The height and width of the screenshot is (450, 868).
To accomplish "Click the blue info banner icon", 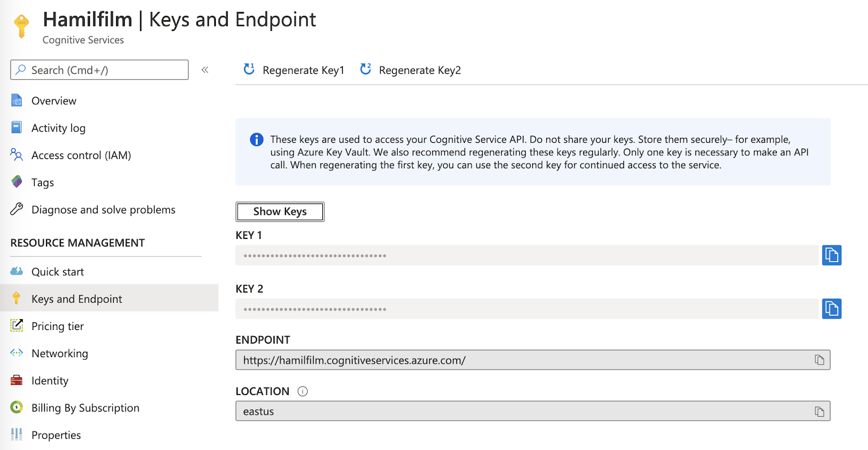I will (257, 140).
